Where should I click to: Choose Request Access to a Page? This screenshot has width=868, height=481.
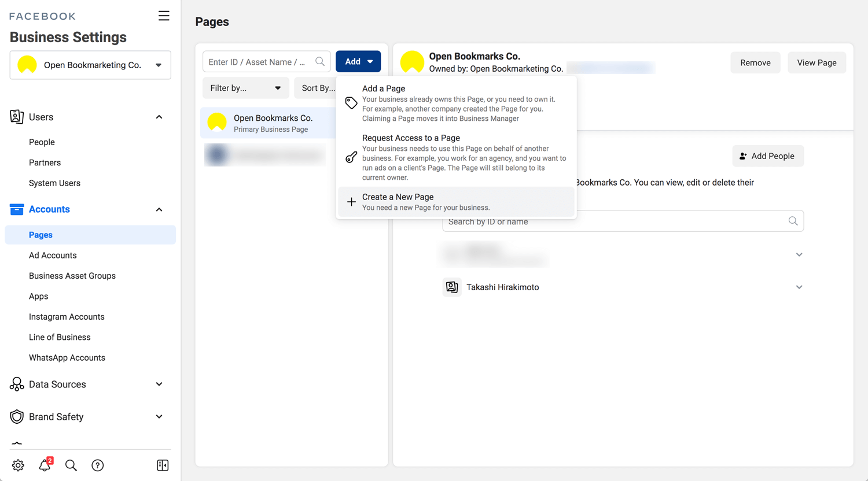[x=456, y=157]
